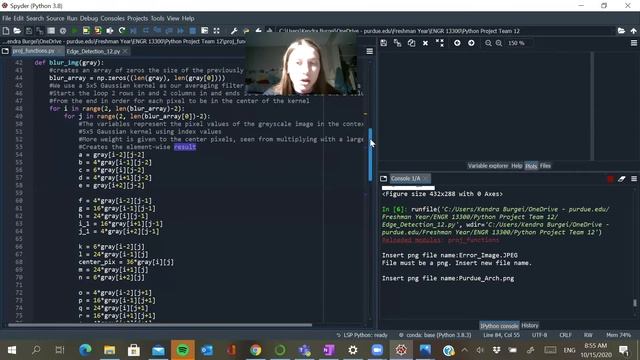The width and height of the screenshot is (640, 360).
Task: Show next plot arrow
Action: pyautogui.click(x=471, y=43)
